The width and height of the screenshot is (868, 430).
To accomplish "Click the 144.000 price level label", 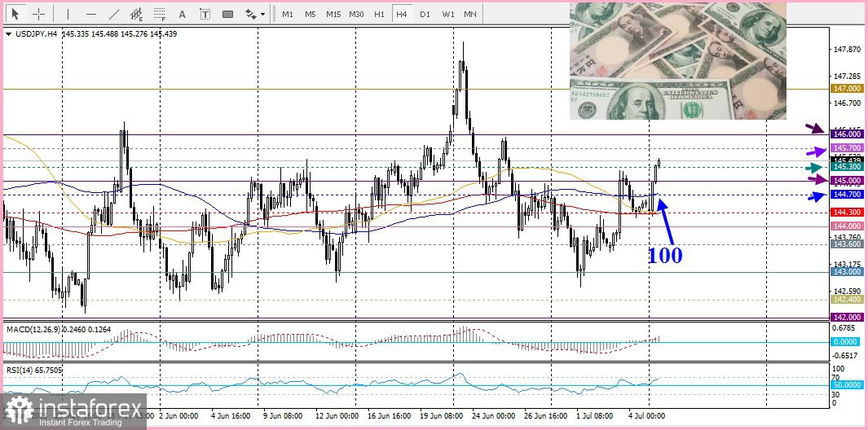I will (847, 226).
